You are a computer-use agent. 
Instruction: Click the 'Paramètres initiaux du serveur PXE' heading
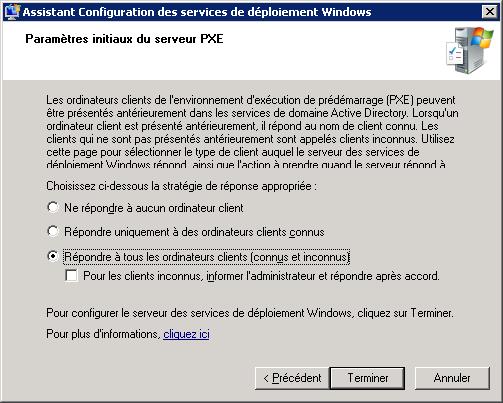click(x=124, y=39)
